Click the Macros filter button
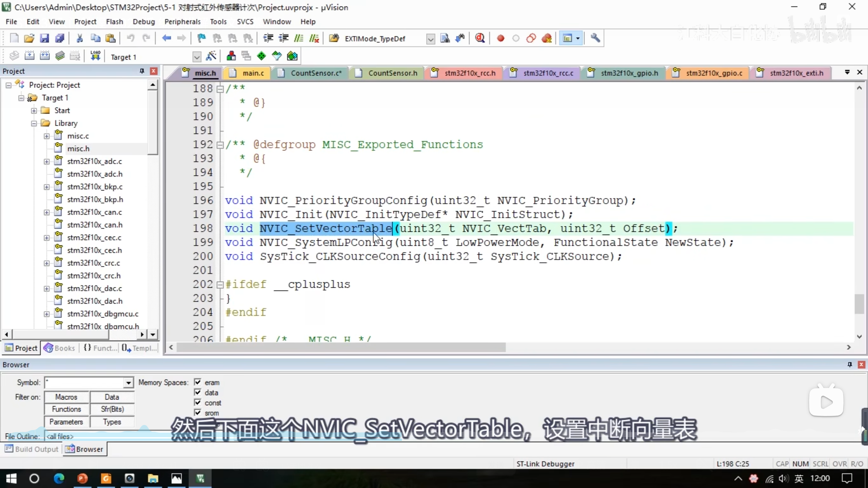Screen dimensions: 868x488 pyautogui.click(x=66, y=397)
